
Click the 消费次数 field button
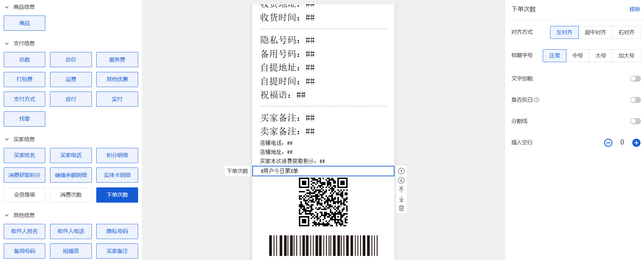pos(71,195)
